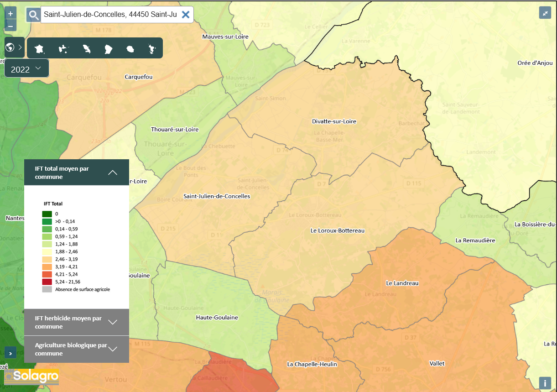Image resolution: width=557 pixels, height=392 pixels.
Task: Toggle the globe territories toolbar
Action: coord(14,47)
